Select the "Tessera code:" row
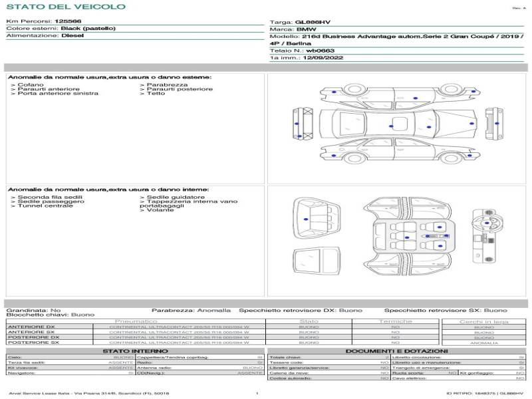532x399 pixels. point(329,362)
